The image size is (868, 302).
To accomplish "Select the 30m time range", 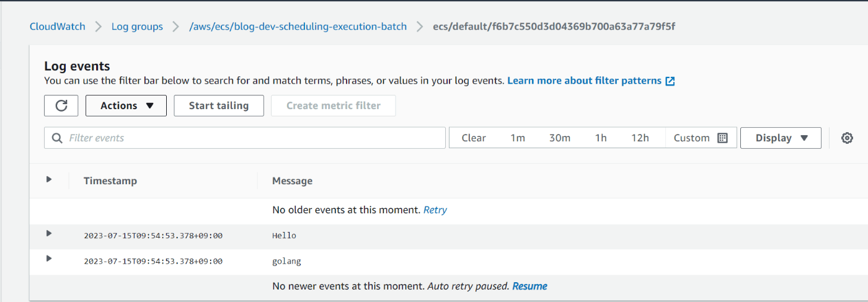I will (x=560, y=138).
